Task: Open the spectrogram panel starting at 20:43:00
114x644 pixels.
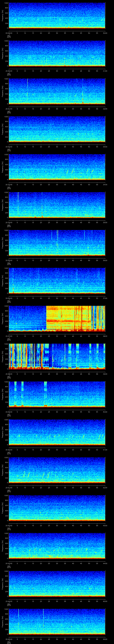Action: coord(57,546)
